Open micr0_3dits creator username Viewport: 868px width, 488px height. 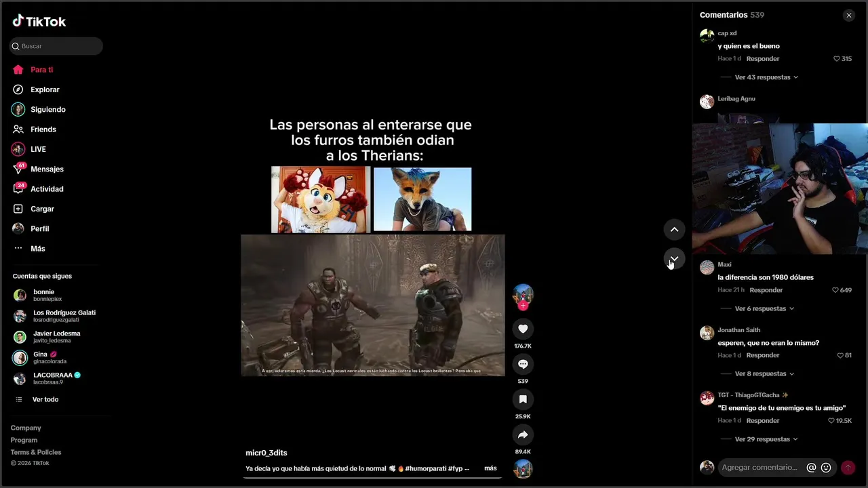[x=267, y=453]
